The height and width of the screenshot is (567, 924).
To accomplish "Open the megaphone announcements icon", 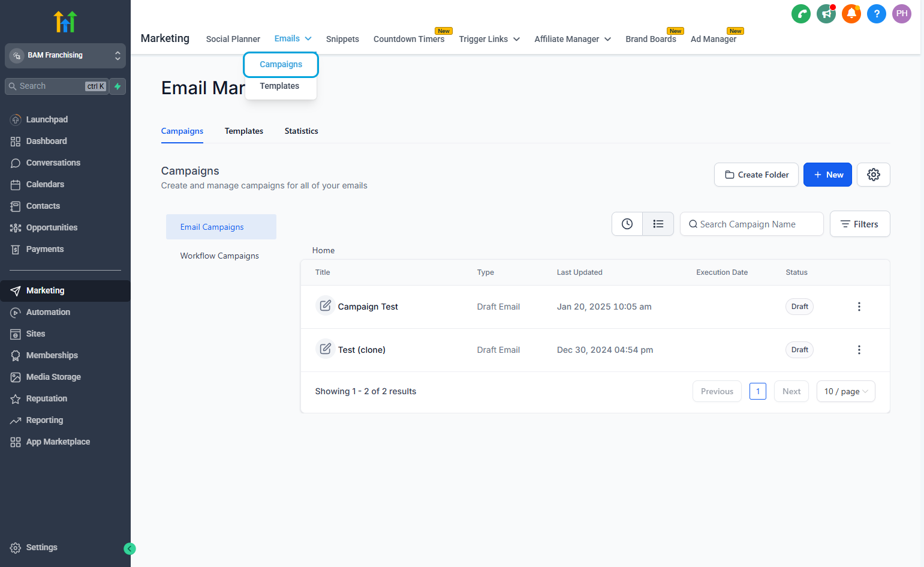I will click(826, 14).
